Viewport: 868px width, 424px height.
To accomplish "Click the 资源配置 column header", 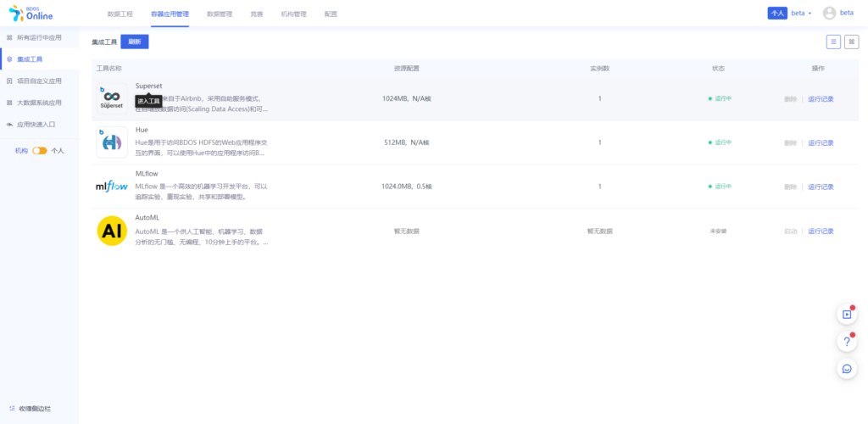I will pyautogui.click(x=406, y=68).
